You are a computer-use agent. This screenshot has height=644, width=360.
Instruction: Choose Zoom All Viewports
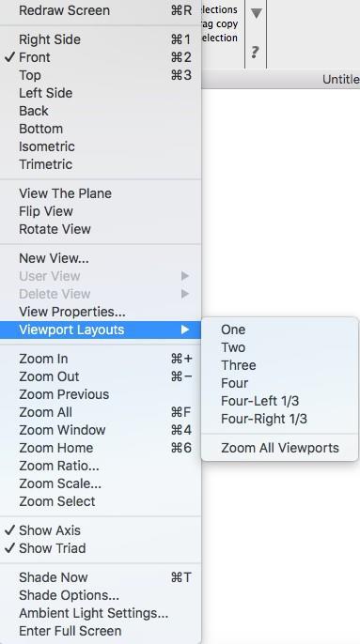click(280, 448)
